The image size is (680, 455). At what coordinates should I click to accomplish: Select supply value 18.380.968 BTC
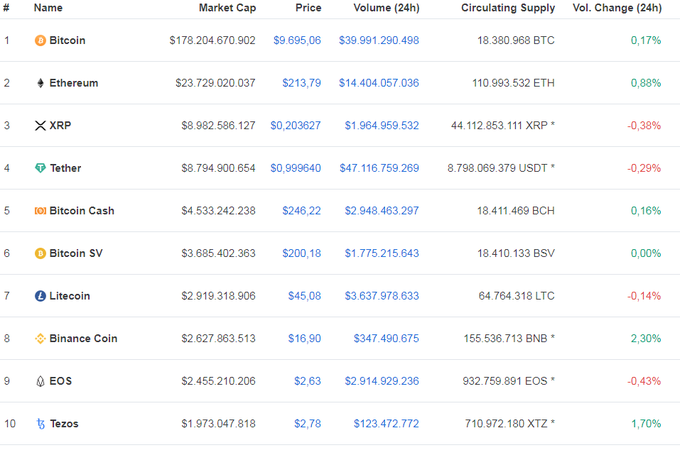516,40
